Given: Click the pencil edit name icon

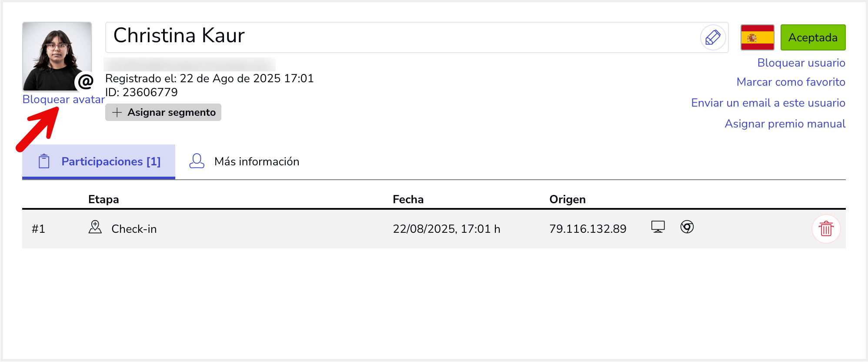Looking at the screenshot, I should [x=713, y=37].
